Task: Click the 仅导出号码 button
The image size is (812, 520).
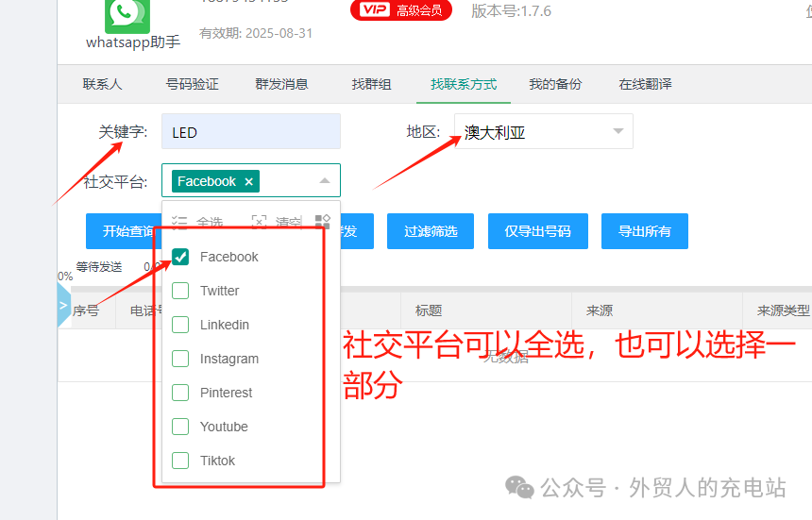Action: click(x=538, y=231)
